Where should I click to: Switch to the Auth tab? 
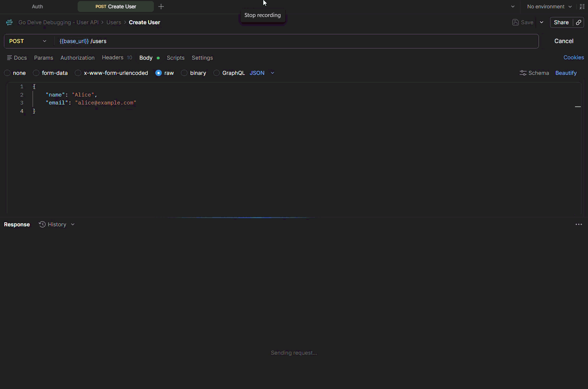[38, 7]
